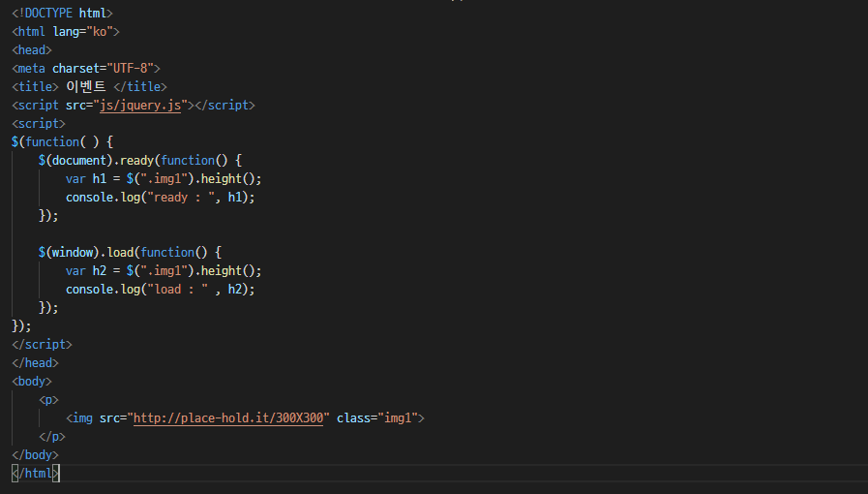
Task: Click the "ready : " console.log line
Action: tap(160, 198)
